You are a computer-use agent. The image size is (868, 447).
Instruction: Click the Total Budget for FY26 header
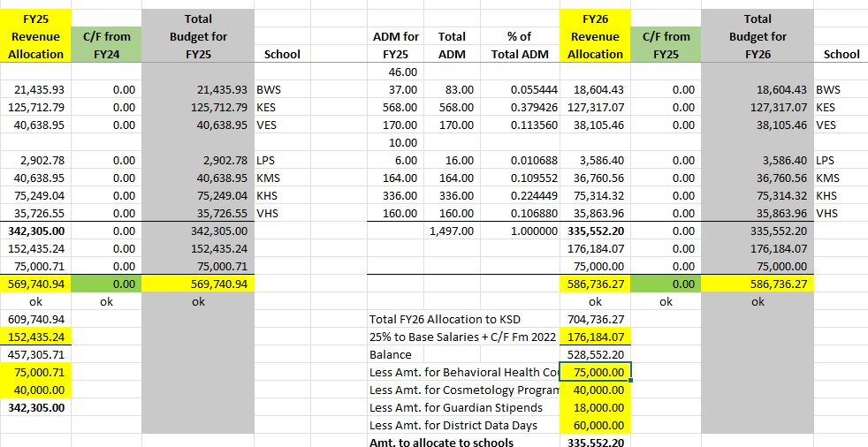point(758,36)
